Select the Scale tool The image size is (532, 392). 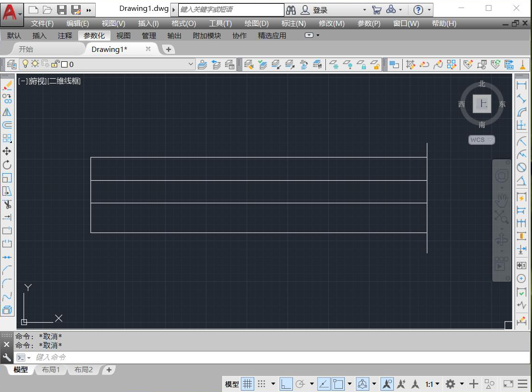(x=7, y=178)
